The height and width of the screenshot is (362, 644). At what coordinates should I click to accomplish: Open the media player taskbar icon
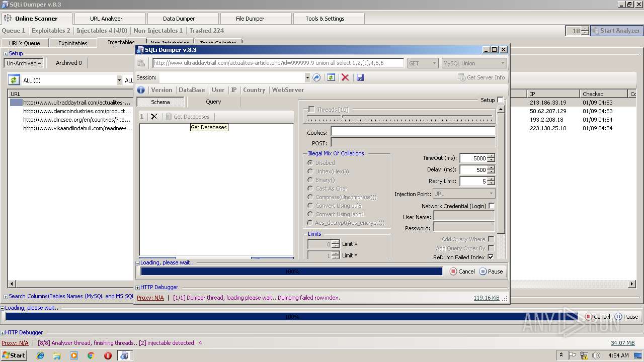[74, 355]
